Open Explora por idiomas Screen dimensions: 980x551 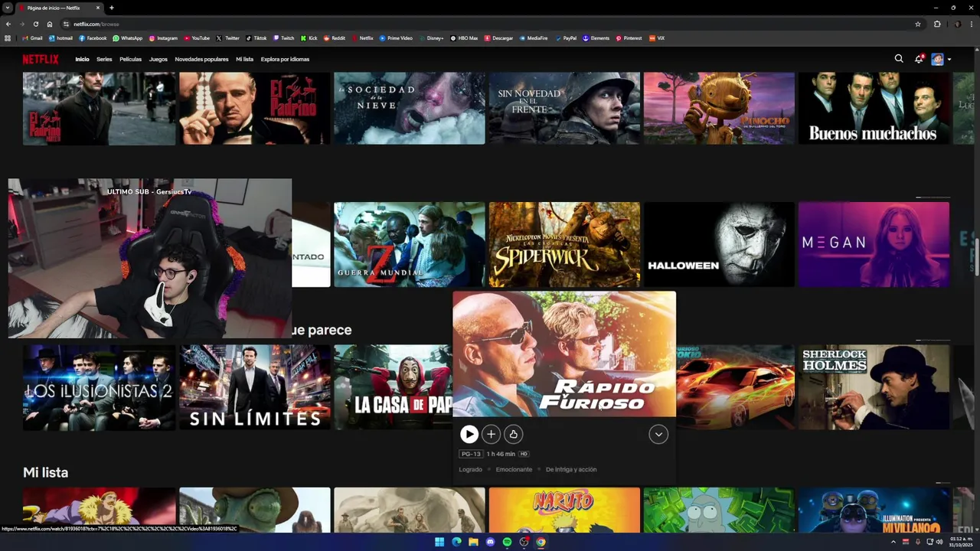coord(285,59)
